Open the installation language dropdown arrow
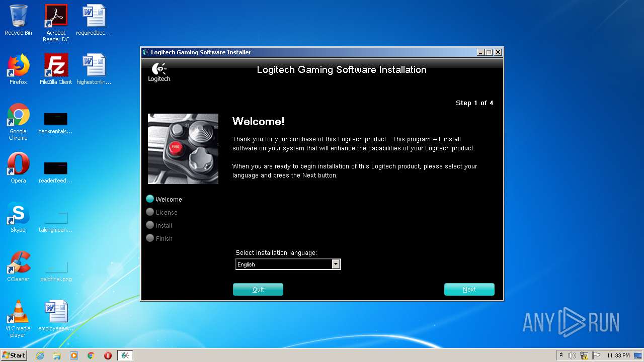Image resolution: width=644 pixels, height=362 pixels. (x=336, y=264)
